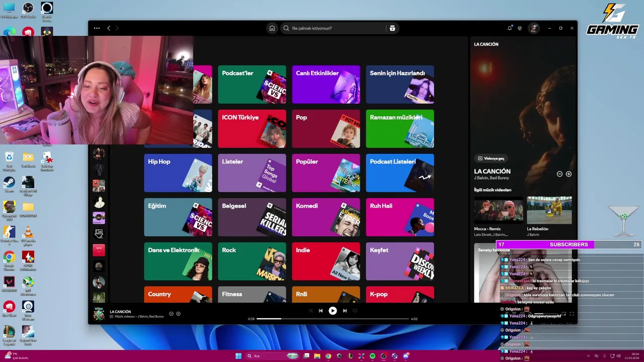Open the La Rebelión video thumbnail

(x=549, y=210)
